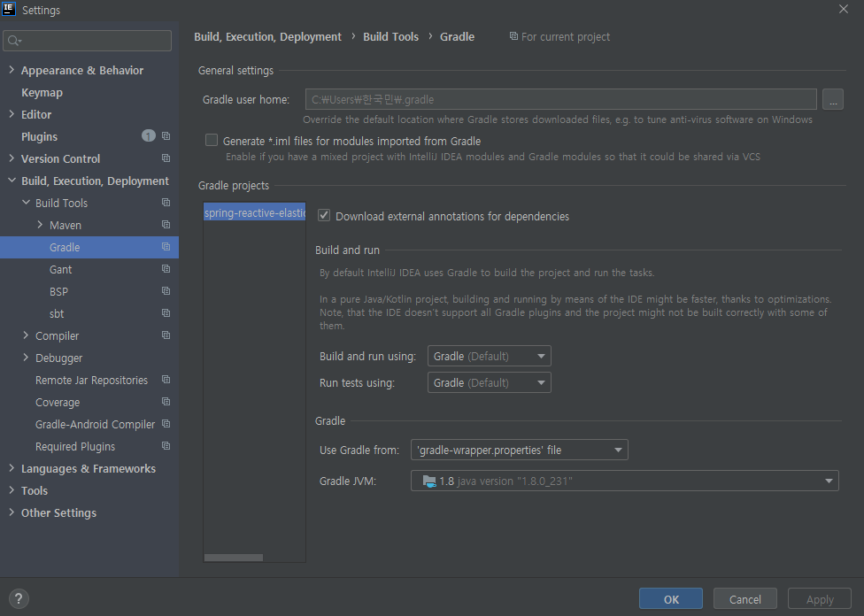Click the Plugins update count badge
The image size is (864, 616).
click(x=148, y=136)
